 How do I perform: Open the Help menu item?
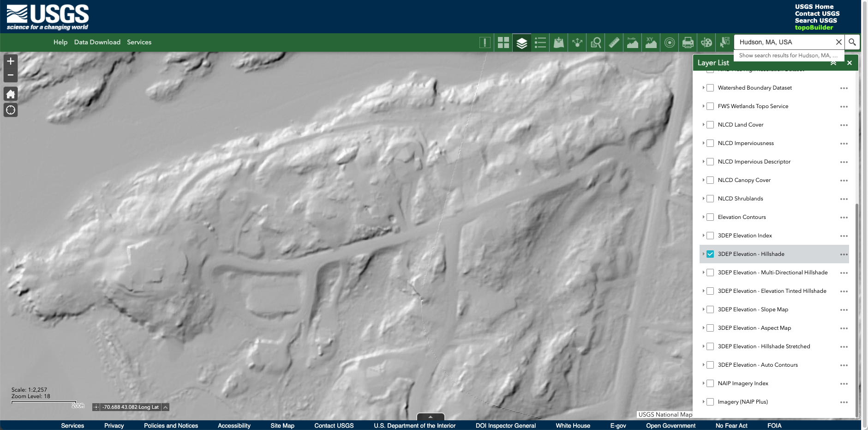tap(60, 42)
